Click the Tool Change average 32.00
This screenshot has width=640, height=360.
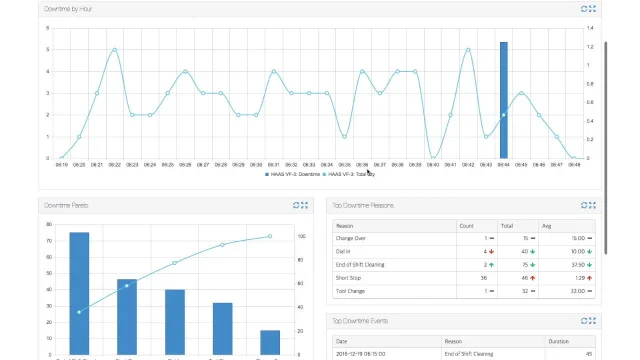tap(578, 291)
